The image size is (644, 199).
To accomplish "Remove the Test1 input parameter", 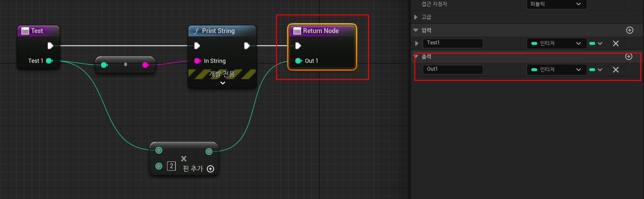I will tap(616, 43).
